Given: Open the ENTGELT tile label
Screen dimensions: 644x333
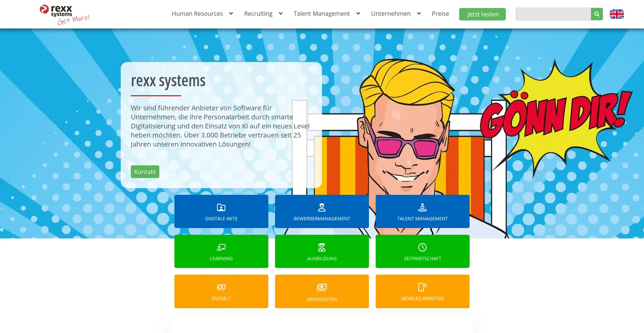Looking at the screenshot, I should 221,298.
